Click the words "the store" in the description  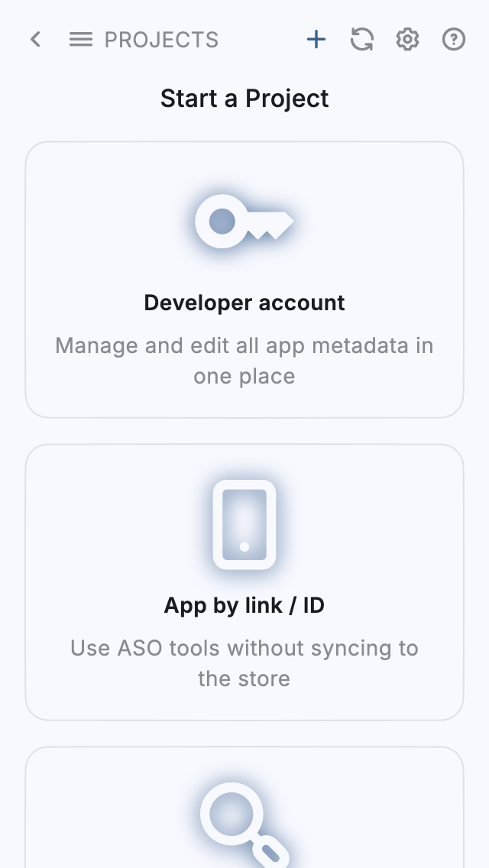244,679
